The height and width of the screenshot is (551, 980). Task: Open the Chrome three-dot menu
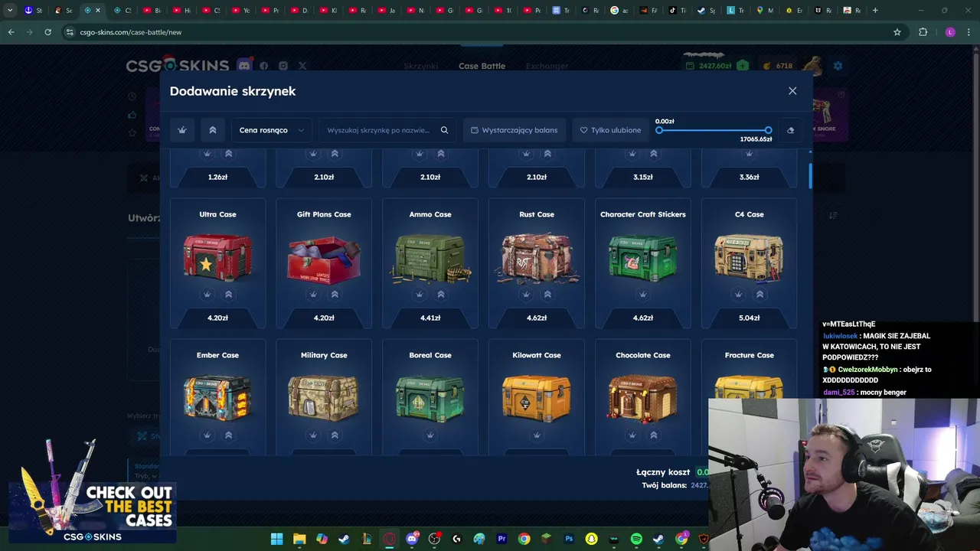[969, 32]
